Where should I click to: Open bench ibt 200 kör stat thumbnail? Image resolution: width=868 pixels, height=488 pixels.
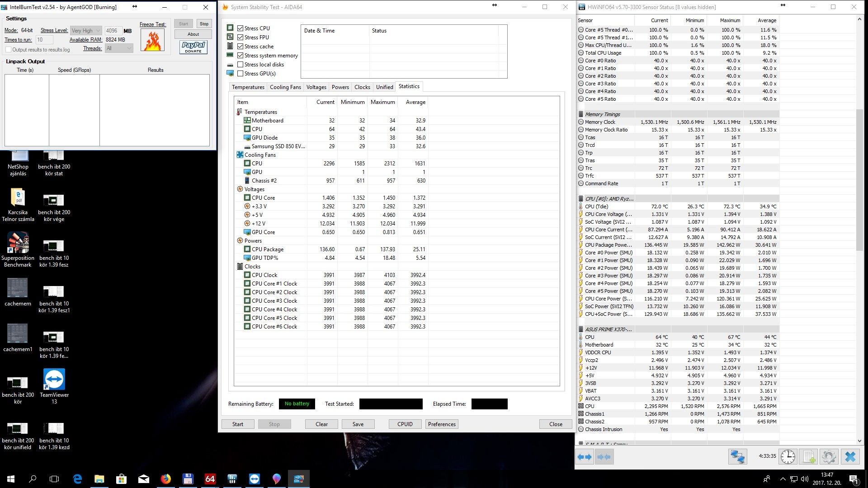click(54, 164)
